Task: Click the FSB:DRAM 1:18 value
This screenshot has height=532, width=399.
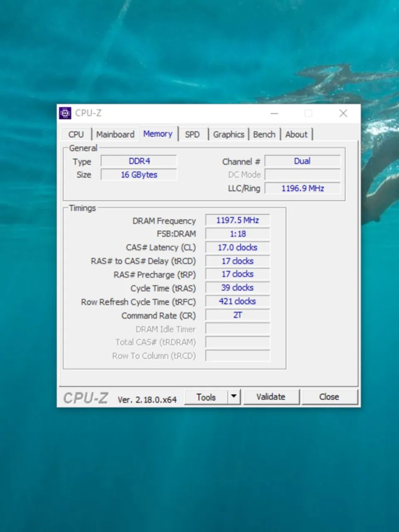Action: (238, 234)
